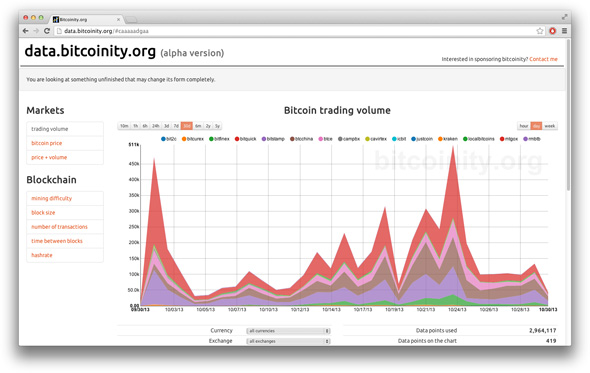The height and width of the screenshot is (373, 590).
Task: Toggle the justcoin legend series
Action: [422, 139]
